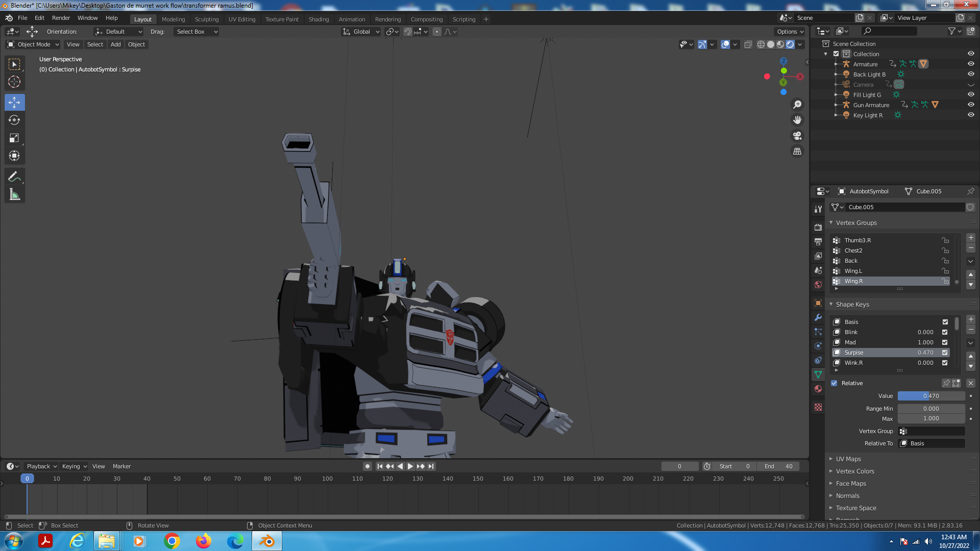Switch perspective/orthographic grid icon
The width and height of the screenshot is (980, 551).
[x=797, y=152]
